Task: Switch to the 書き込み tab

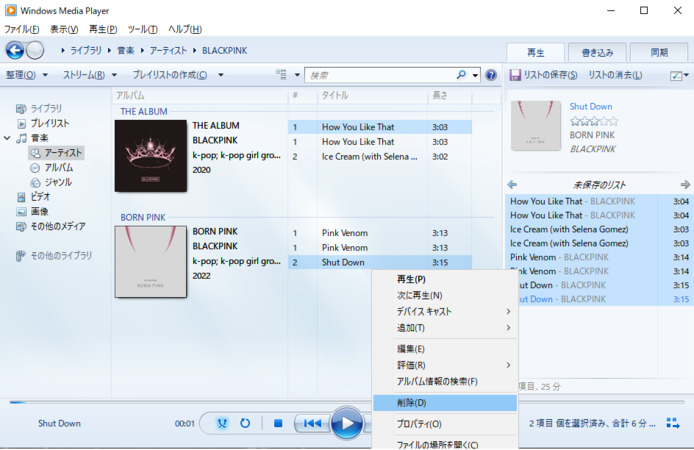Action: point(597,53)
